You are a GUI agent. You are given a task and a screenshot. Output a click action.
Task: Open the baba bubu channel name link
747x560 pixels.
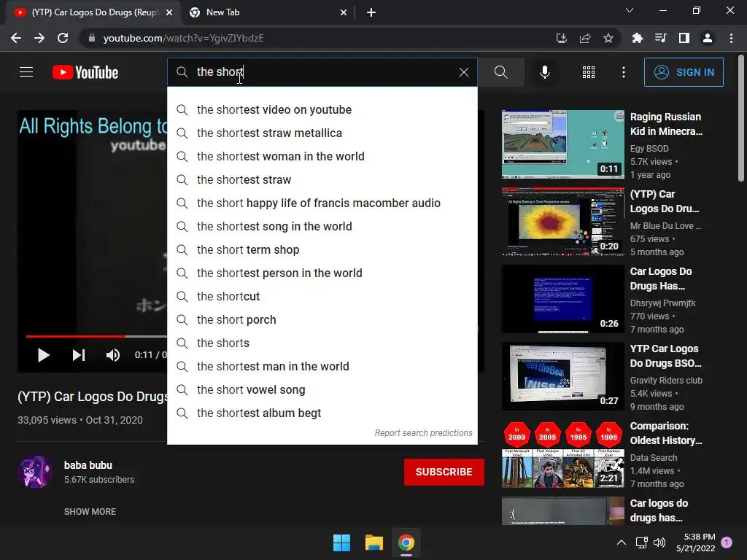[88, 465]
